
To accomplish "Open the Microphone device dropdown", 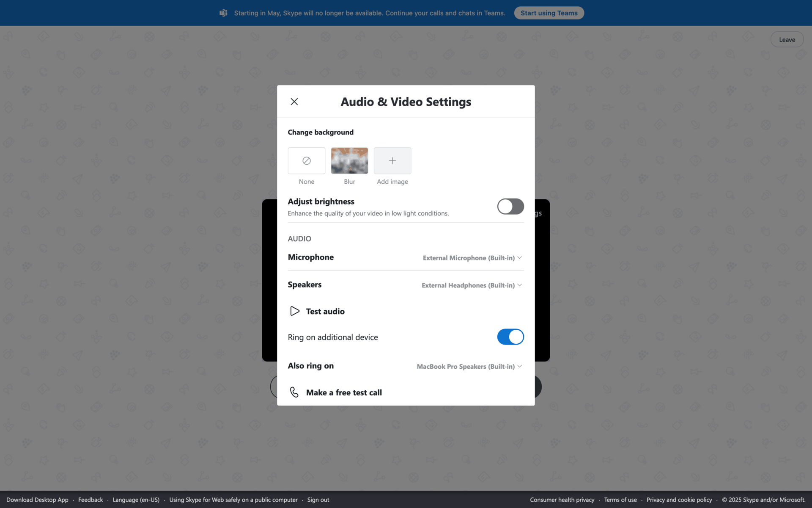I will click(x=472, y=258).
